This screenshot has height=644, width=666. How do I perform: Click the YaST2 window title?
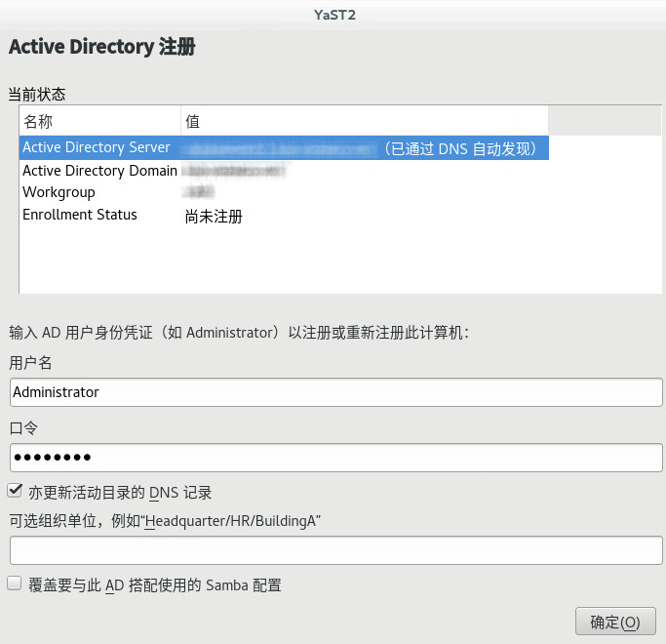pyautogui.click(x=334, y=15)
